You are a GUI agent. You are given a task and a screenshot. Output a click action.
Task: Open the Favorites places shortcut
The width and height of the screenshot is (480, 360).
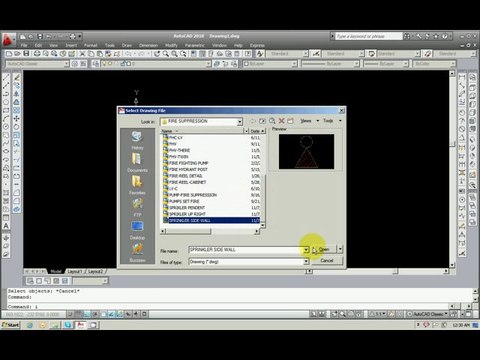pyautogui.click(x=137, y=185)
